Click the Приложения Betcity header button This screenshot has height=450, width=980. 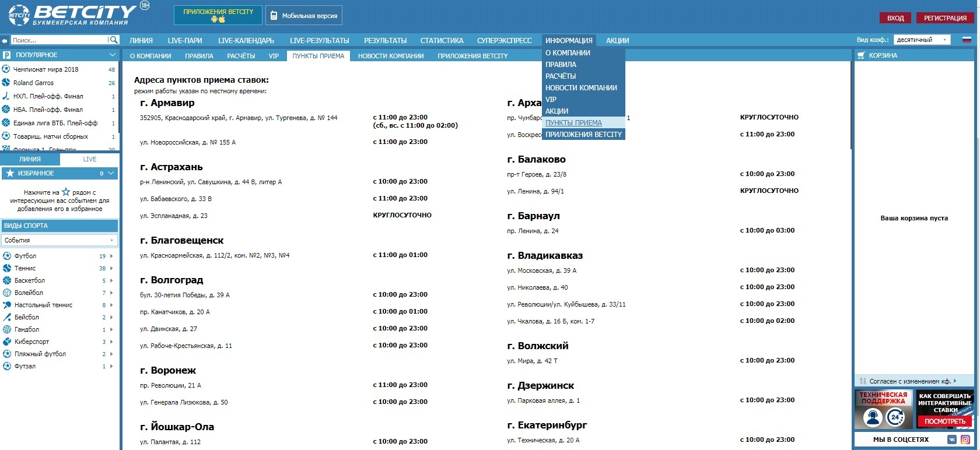point(218,15)
